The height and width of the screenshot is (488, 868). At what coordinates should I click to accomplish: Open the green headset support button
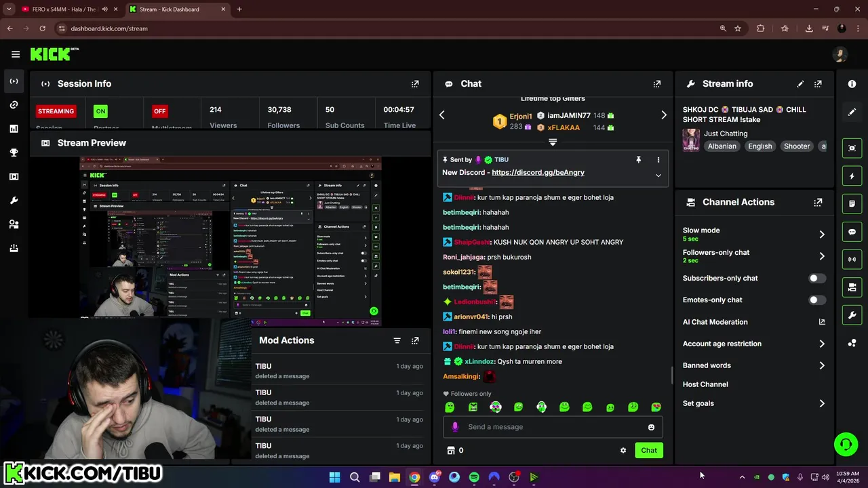tap(846, 445)
